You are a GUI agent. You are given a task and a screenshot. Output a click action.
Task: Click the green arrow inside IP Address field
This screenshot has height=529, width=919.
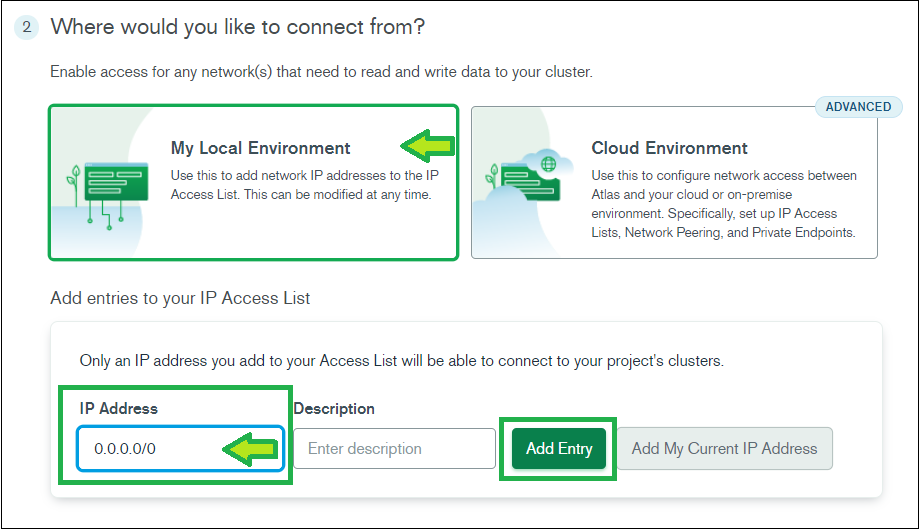(251, 449)
